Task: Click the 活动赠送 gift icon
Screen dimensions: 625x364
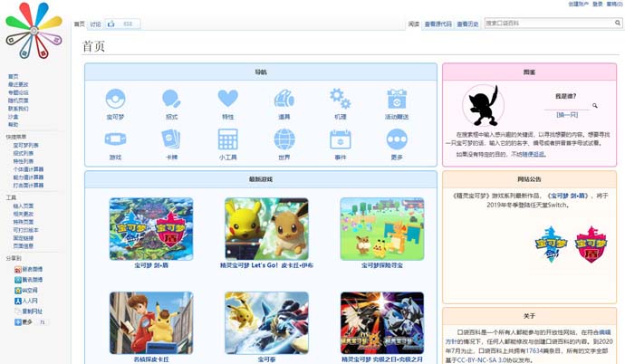Action: point(396,99)
